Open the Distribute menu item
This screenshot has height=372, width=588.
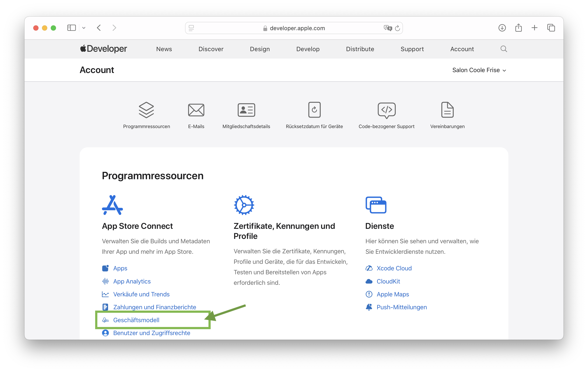pos(360,49)
